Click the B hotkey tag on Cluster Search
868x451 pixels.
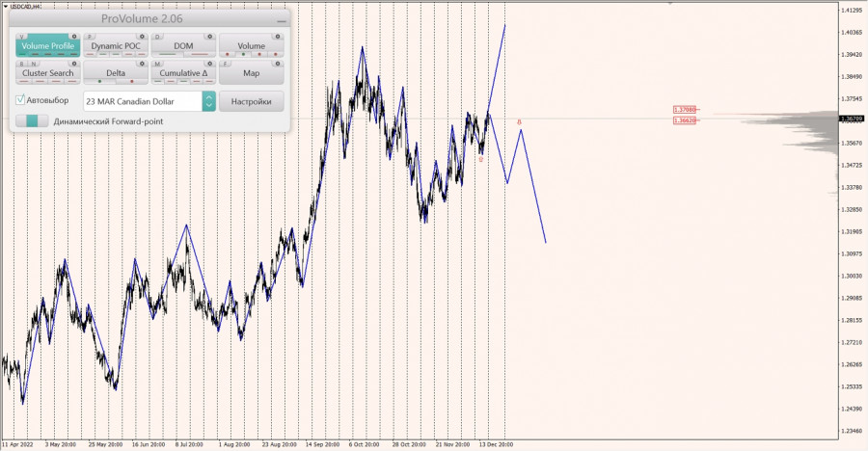[22, 65]
